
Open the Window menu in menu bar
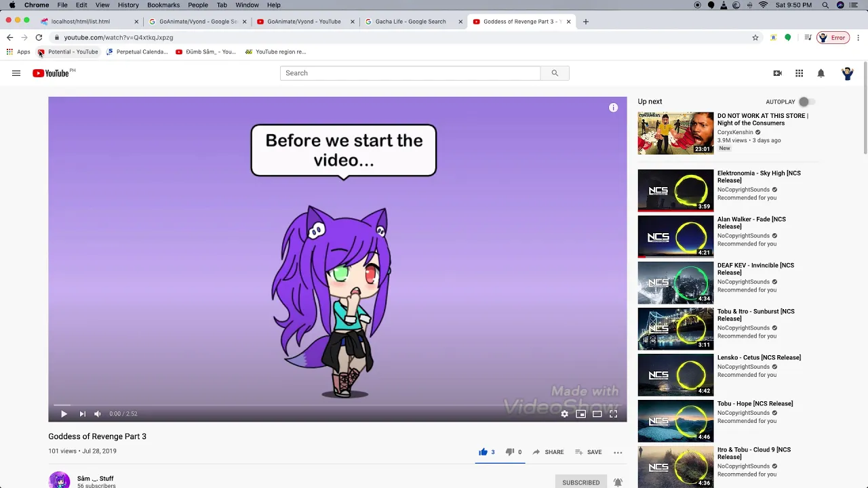[x=247, y=5]
